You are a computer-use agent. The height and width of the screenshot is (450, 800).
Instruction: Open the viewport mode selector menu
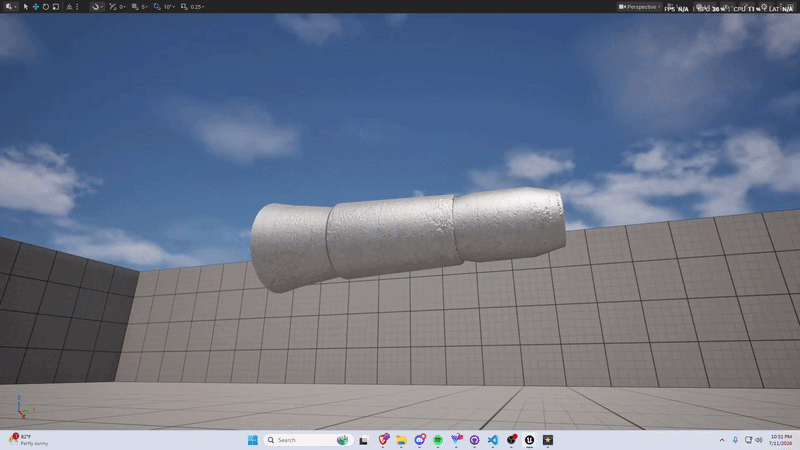coord(10,7)
